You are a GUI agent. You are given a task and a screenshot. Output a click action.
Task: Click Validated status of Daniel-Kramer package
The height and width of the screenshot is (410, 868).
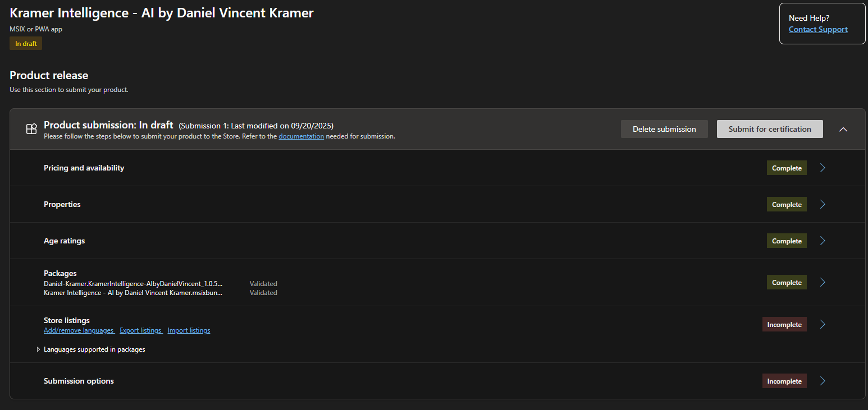(263, 284)
